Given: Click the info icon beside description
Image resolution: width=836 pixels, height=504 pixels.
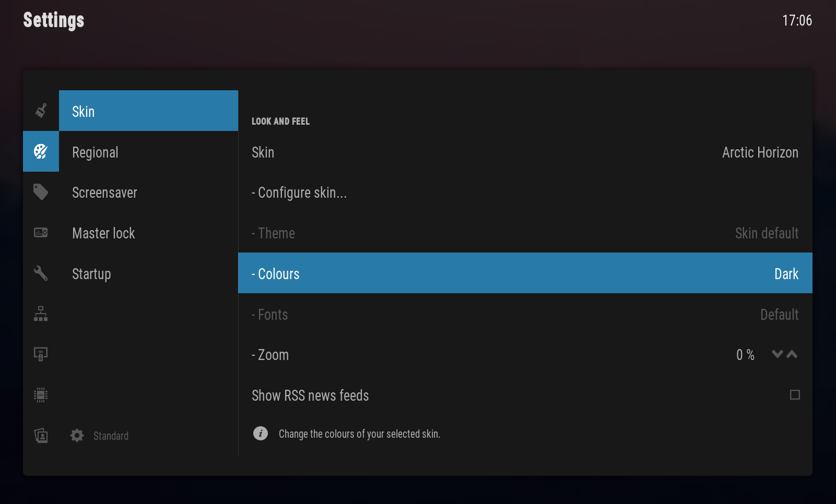Looking at the screenshot, I should click(x=261, y=434).
